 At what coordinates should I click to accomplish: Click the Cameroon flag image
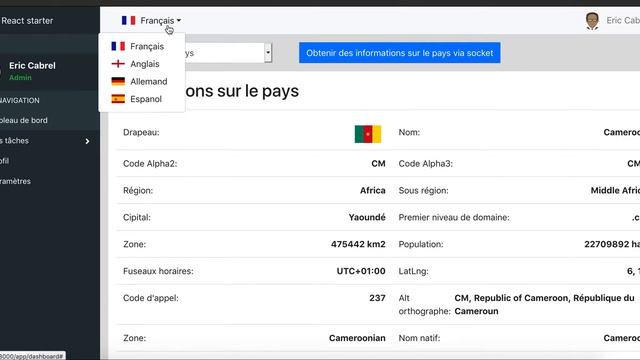click(x=368, y=134)
